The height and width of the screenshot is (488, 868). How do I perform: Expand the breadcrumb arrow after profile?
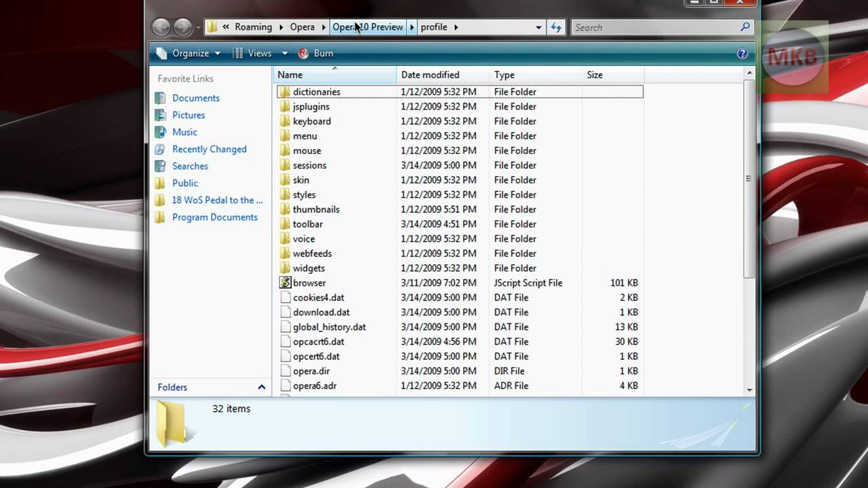tap(456, 27)
